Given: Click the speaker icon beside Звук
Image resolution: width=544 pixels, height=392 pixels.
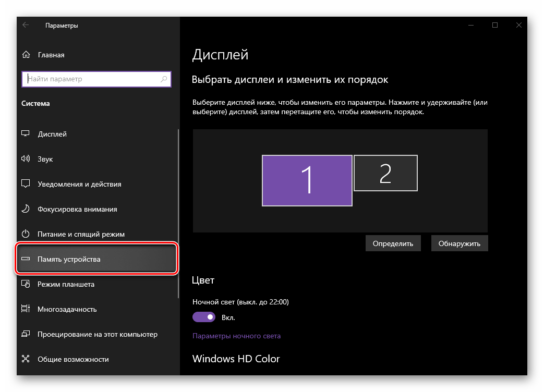Looking at the screenshot, I should [26, 159].
